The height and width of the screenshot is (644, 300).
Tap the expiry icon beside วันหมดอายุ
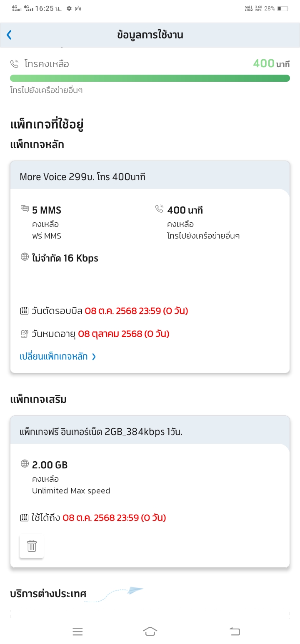(24, 334)
